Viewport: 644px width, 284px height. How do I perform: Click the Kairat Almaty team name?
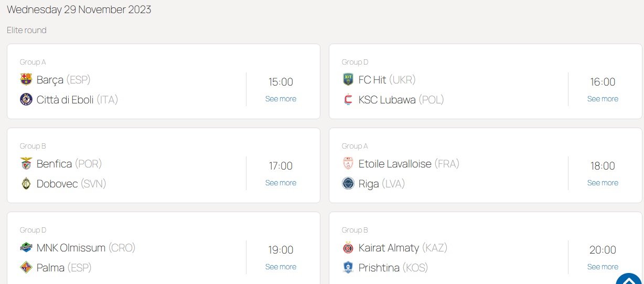click(389, 248)
